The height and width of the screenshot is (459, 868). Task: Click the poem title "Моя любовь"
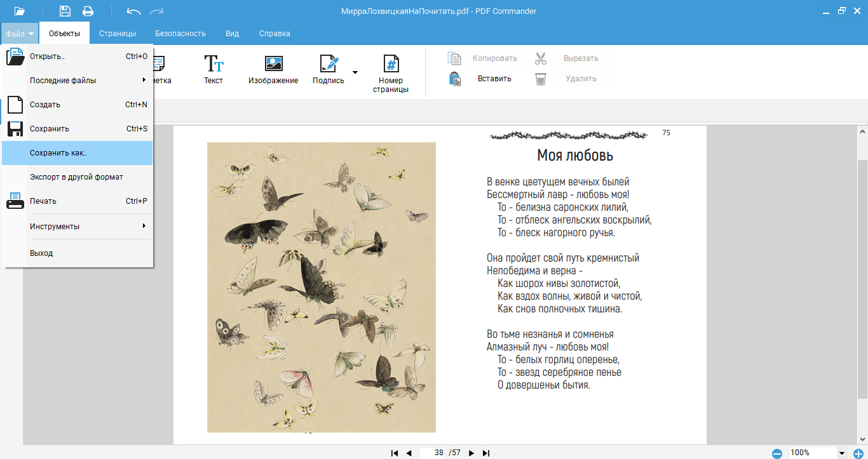575,156
